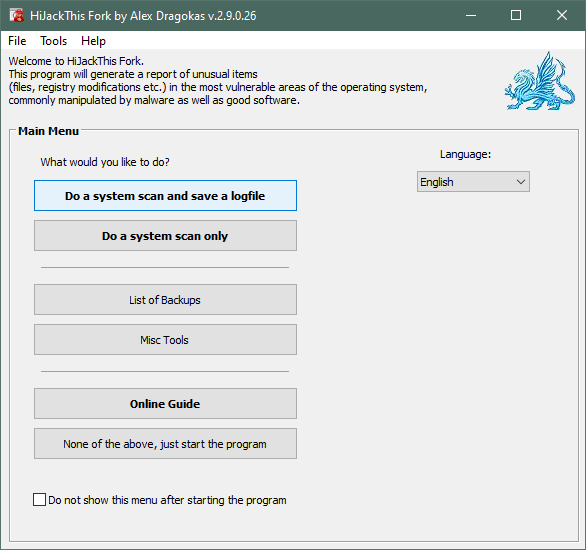Select the English language combo box
This screenshot has width=586, height=550.
click(x=473, y=182)
